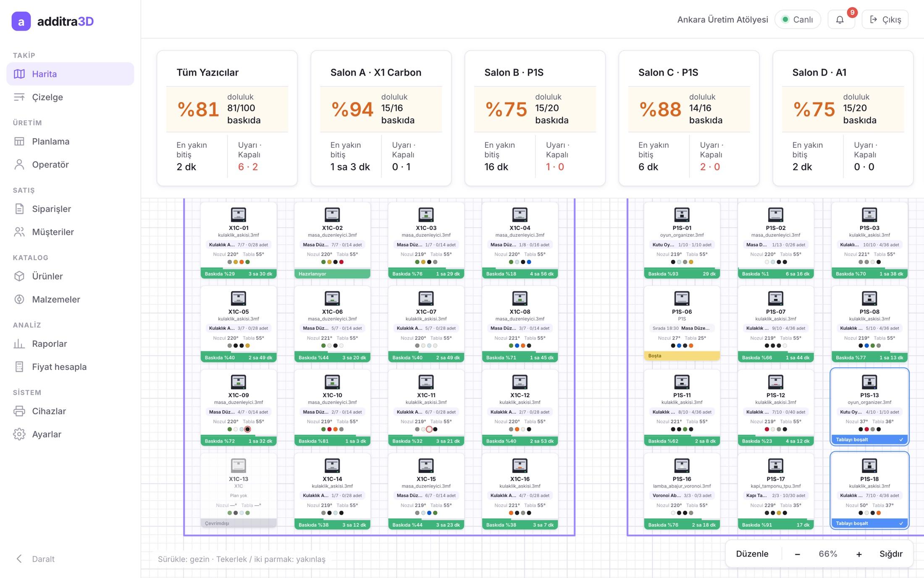Image resolution: width=924 pixels, height=578 pixels.
Task: Click the Cihazlar printer icon in sidebar
Action: coord(19,411)
